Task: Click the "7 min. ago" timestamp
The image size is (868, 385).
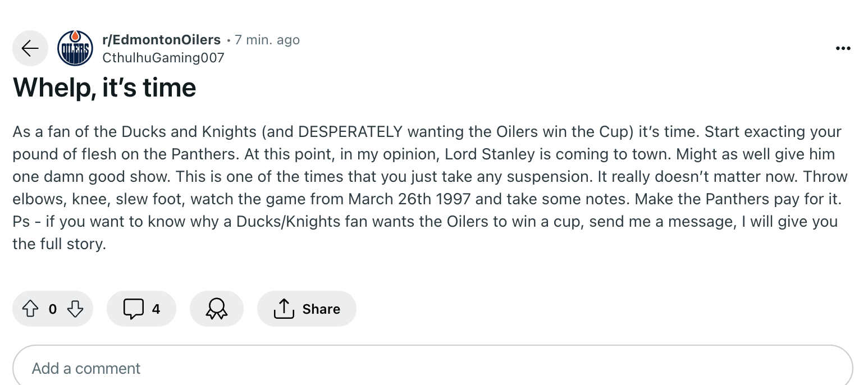Action: (x=267, y=40)
